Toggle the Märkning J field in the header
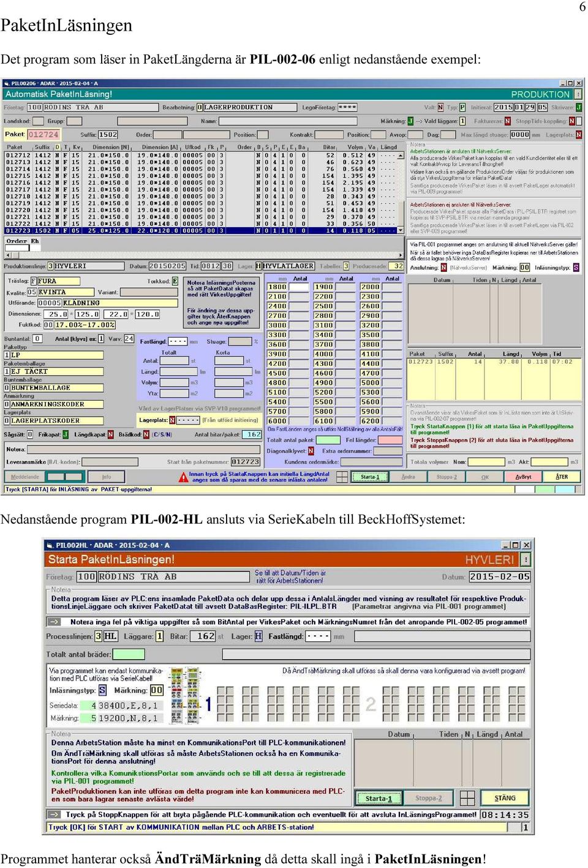Image resolution: width=588 pixels, height=868 pixels. (x=410, y=121)
